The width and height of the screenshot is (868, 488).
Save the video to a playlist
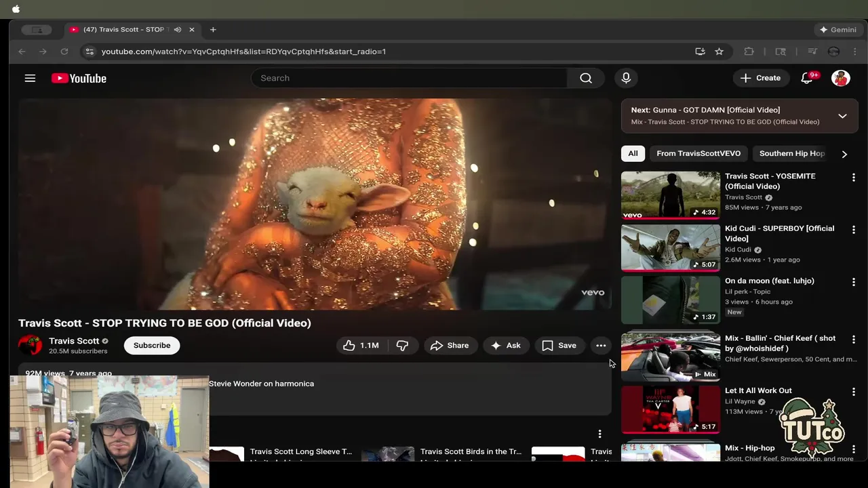click(x=559, y=346)
